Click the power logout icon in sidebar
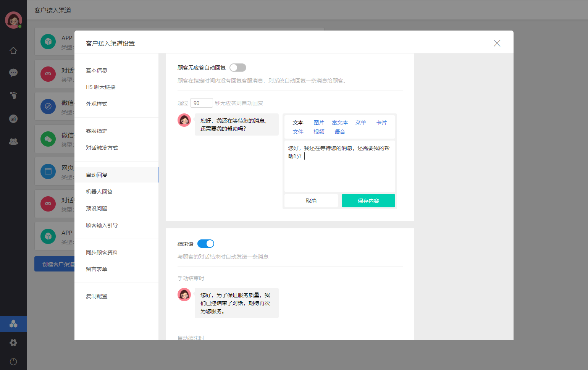Screen dimensions: 588x370 [13, 361]
